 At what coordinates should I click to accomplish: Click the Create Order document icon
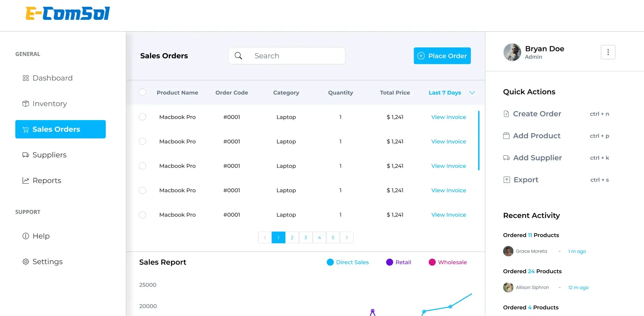506,114
